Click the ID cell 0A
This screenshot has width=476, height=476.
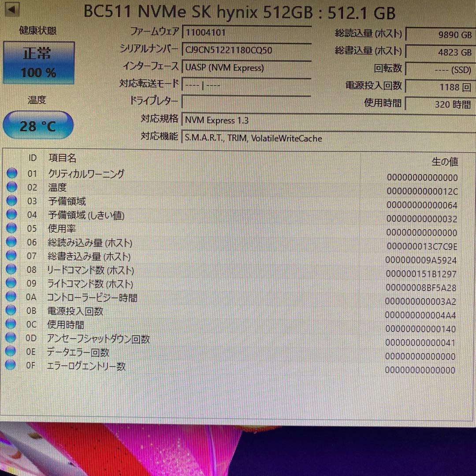31,297
